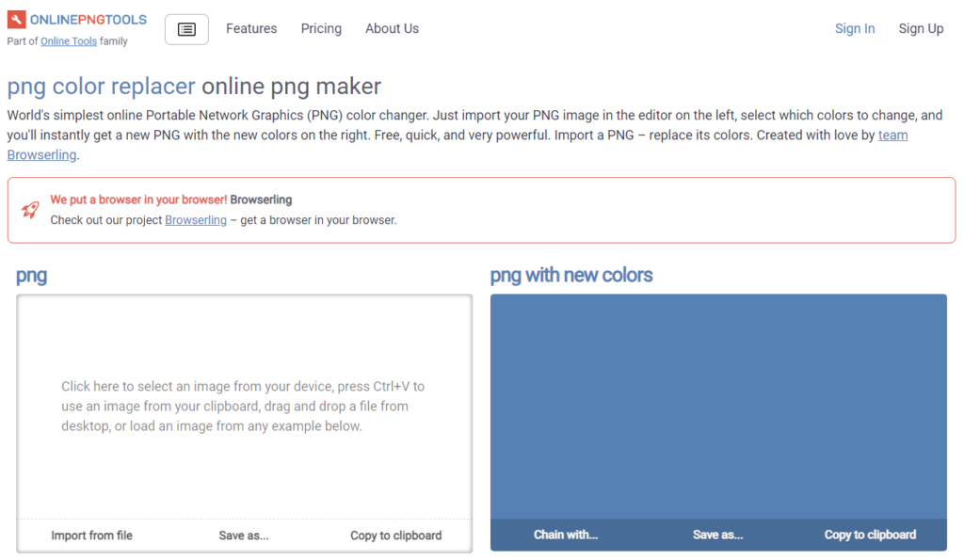Open the Browserling project link in banner
The width and height of the screenshot is (964, 560).
point(196,220)
